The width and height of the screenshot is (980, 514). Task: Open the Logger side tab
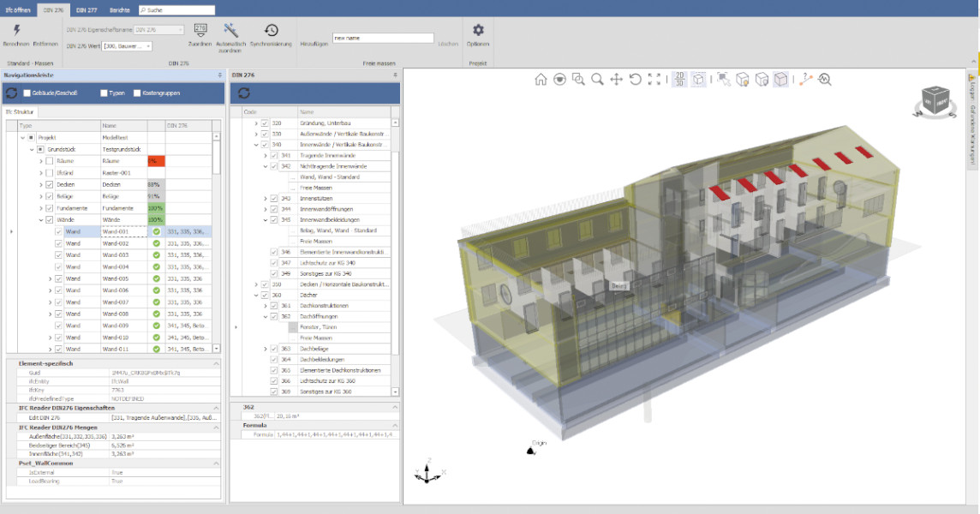tap(972, 119)
